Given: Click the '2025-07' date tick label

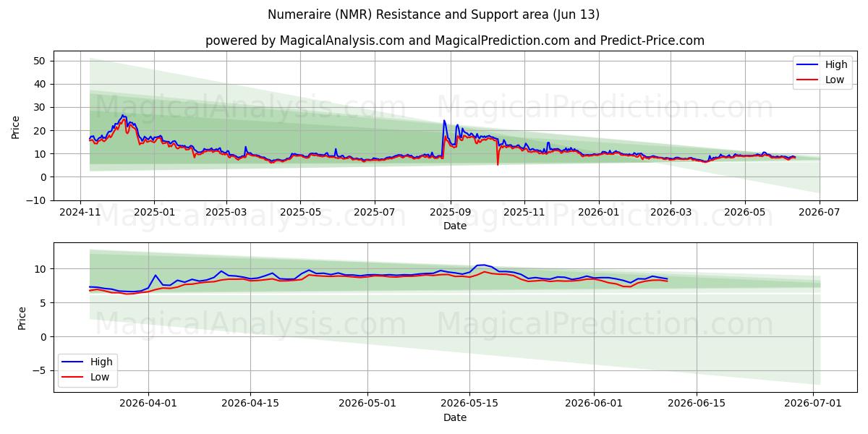Looking at the screenshot, I should [374, 213].
